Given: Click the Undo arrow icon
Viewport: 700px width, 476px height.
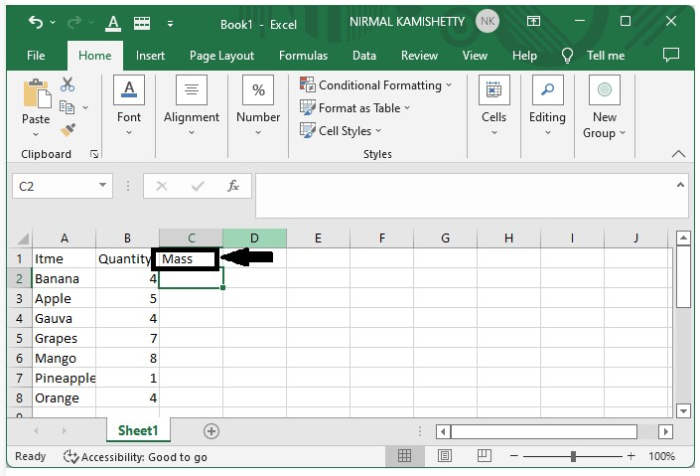Looking at the screenshot, I should coord(36,21).
